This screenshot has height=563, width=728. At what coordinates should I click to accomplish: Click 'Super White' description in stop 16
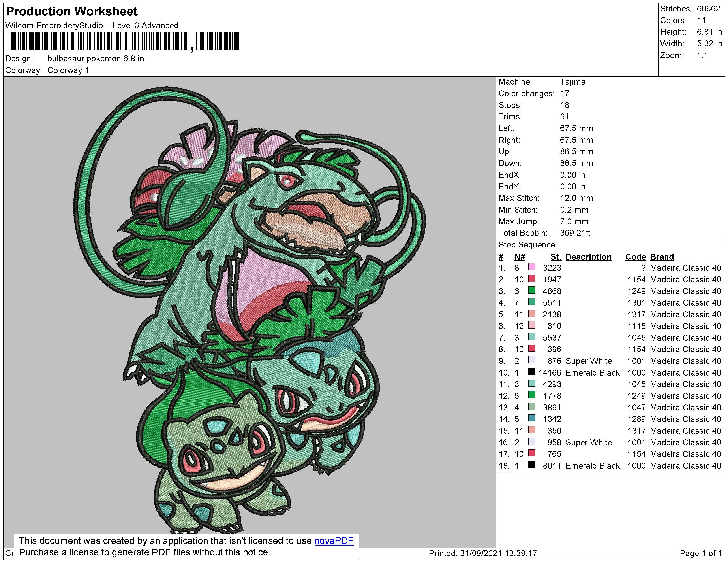pyautogui.click(x=589, y=443)
